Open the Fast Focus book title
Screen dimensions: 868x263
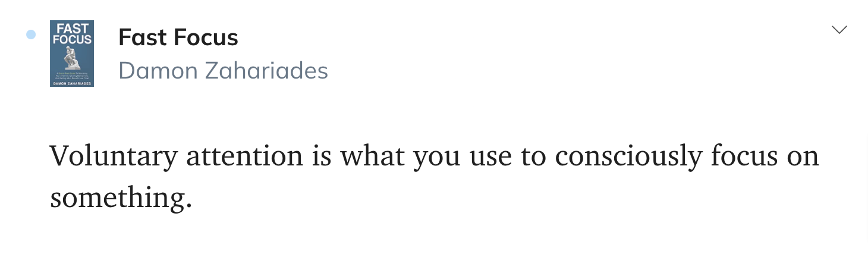tap(178, 37)
